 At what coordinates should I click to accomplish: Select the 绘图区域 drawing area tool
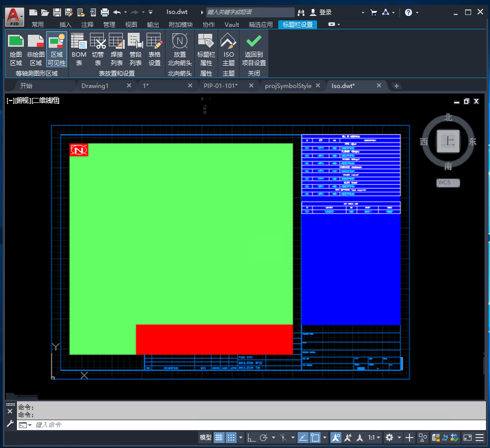(x=16, y=50)
